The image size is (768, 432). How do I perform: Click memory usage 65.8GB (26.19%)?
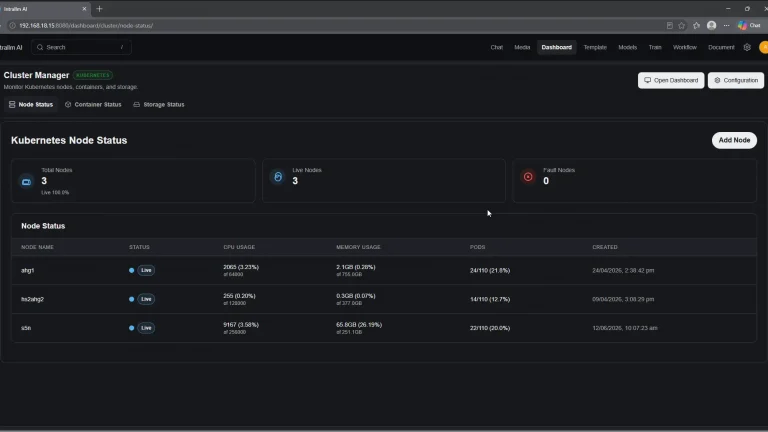359,325
